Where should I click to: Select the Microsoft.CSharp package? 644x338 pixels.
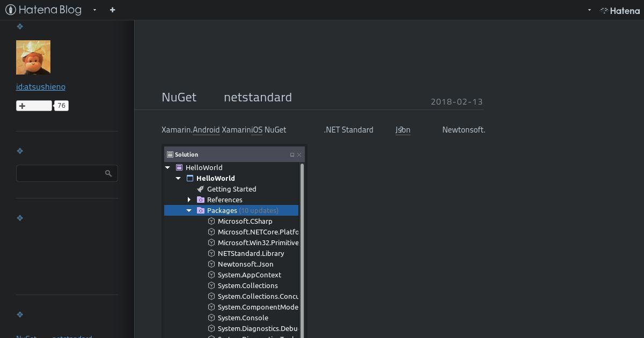[245, 221]
